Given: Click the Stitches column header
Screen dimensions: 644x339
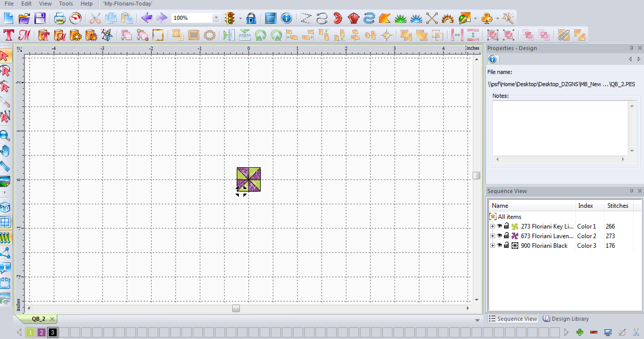Looking at the screenshot, I should tap(618, 206).
